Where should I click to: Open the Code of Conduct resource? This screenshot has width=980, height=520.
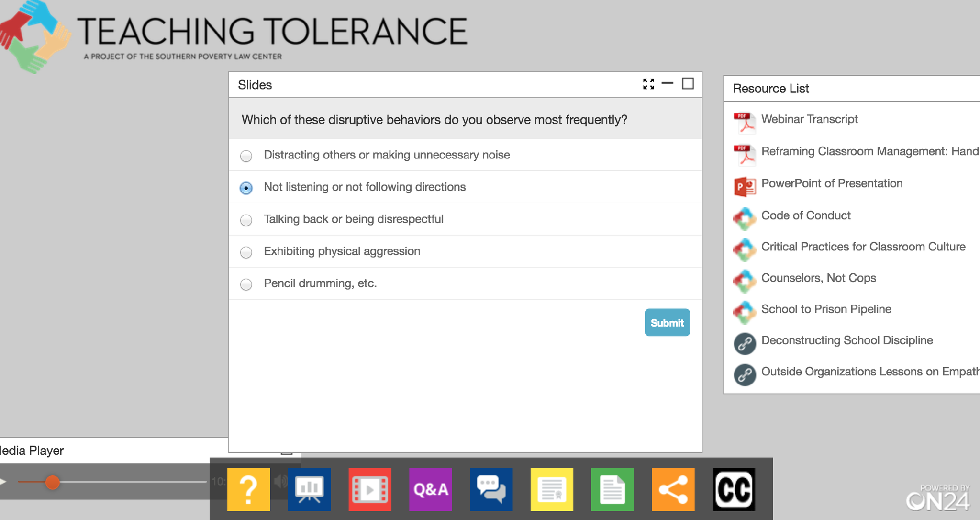(x=806, y=215)
